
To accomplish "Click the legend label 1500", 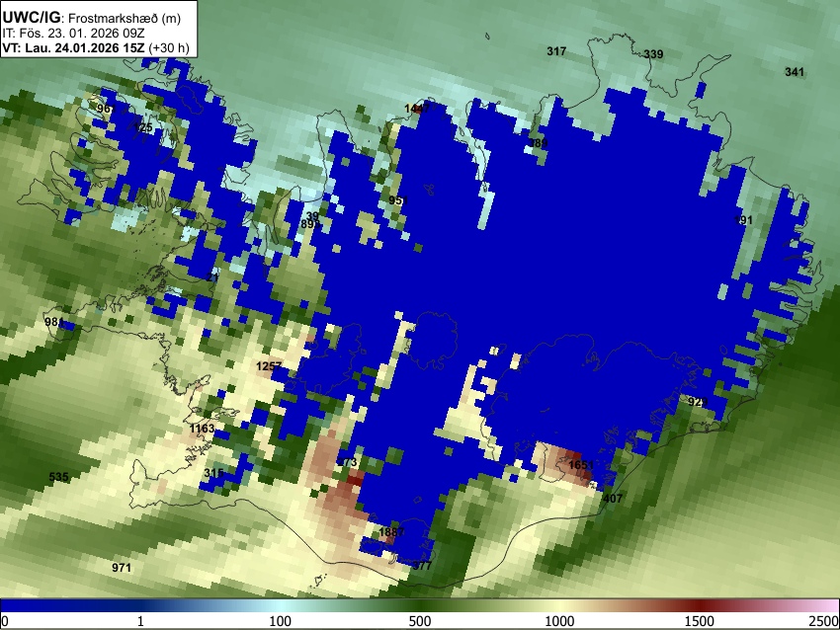I will coord(700,621).
